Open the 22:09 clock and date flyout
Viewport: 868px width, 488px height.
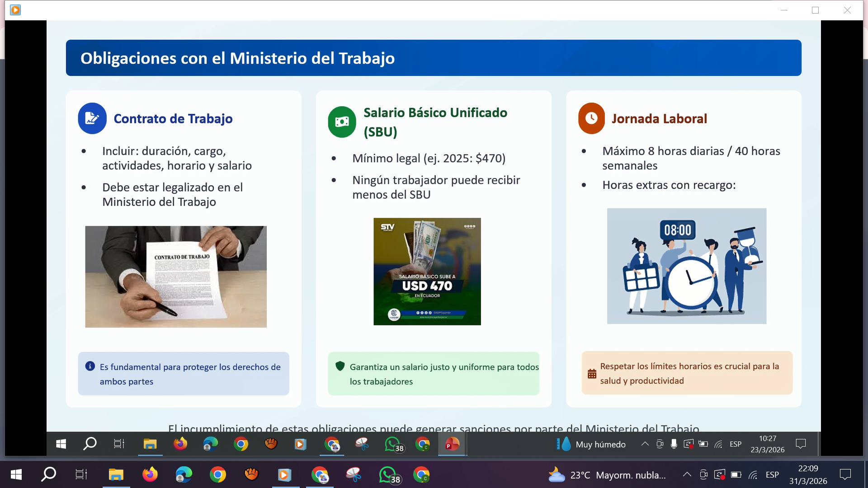(808, 474)
